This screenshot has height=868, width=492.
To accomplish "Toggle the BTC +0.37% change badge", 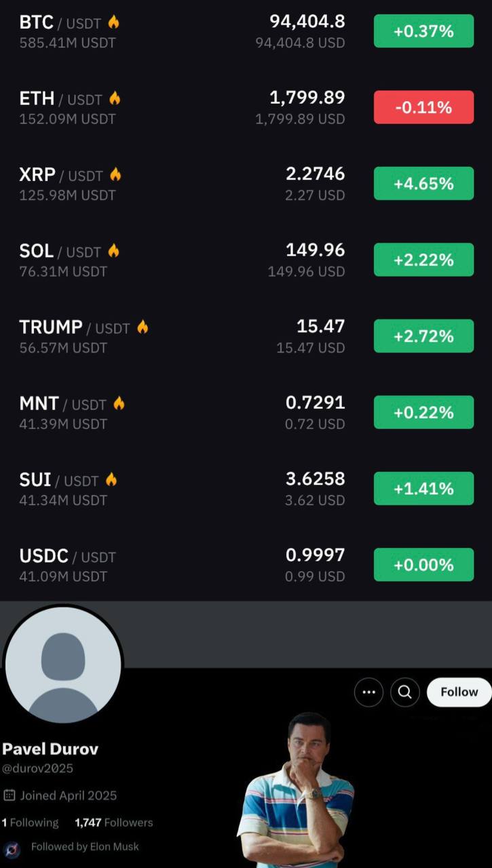I will [x=423, y=31].
